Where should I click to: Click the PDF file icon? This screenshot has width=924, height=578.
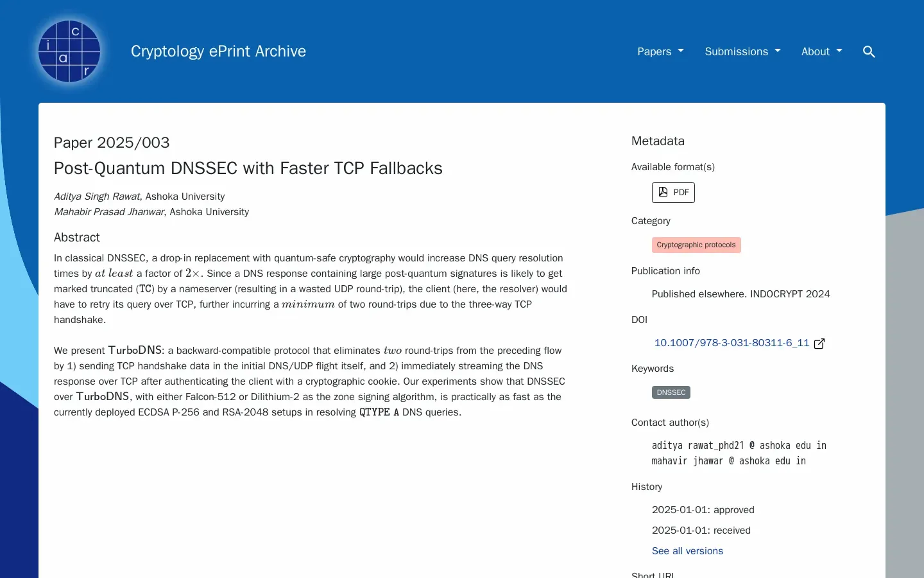click(663, 192)
